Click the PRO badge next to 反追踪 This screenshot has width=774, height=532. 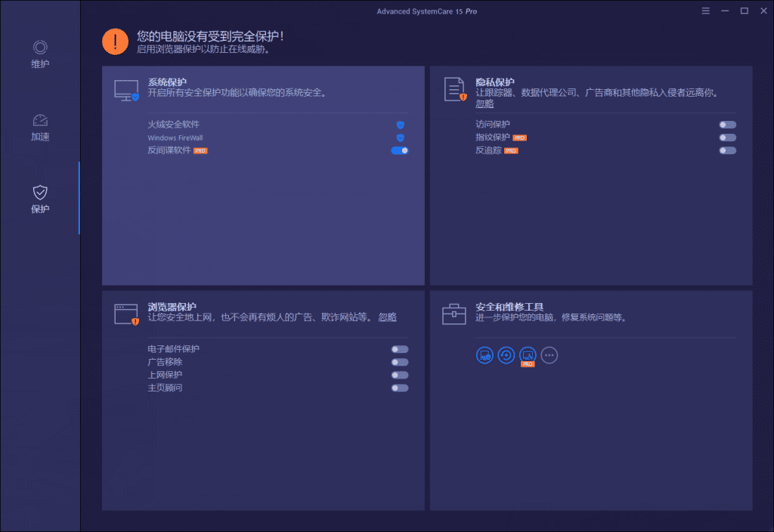tap(511, 151)
